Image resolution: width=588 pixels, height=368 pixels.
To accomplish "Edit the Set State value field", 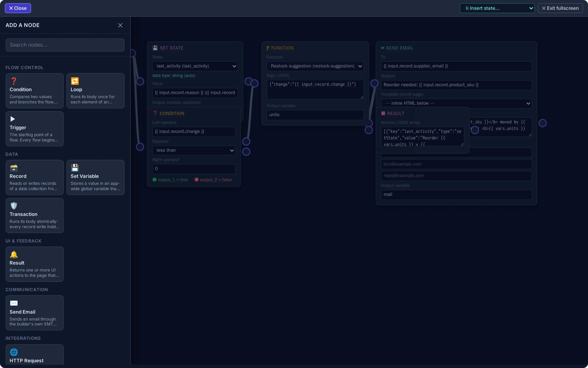I will coord(195,93).
